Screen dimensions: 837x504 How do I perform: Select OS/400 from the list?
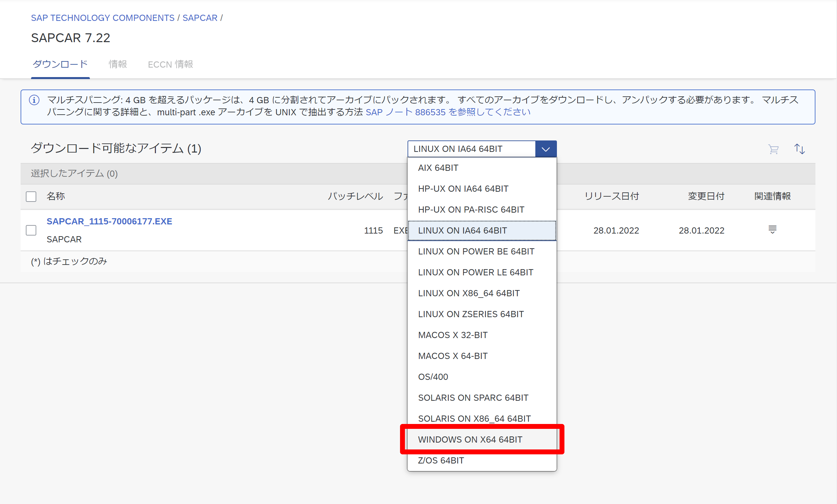pyautogui.click(x=433, y=376)
